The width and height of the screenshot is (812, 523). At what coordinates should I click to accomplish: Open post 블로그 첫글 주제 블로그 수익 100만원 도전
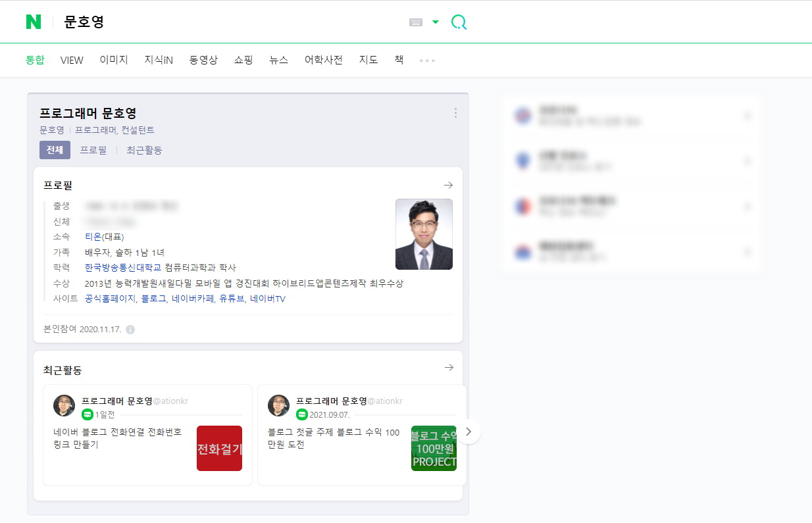[334, 438]
